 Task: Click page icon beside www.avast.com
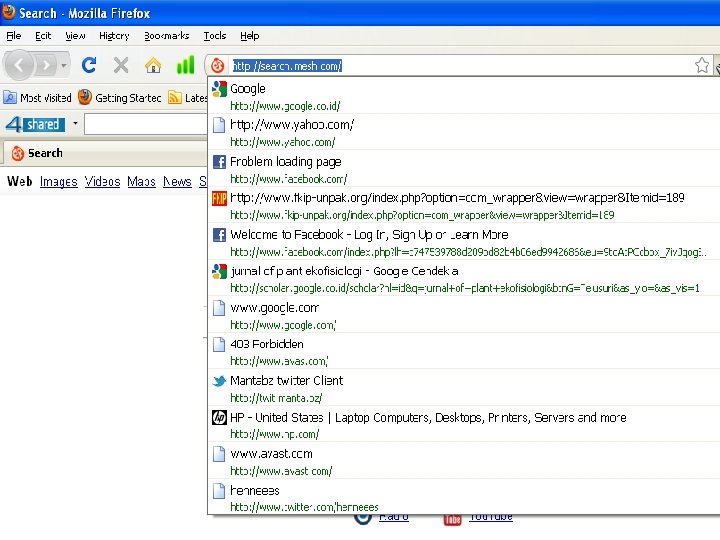pos(219,454)
